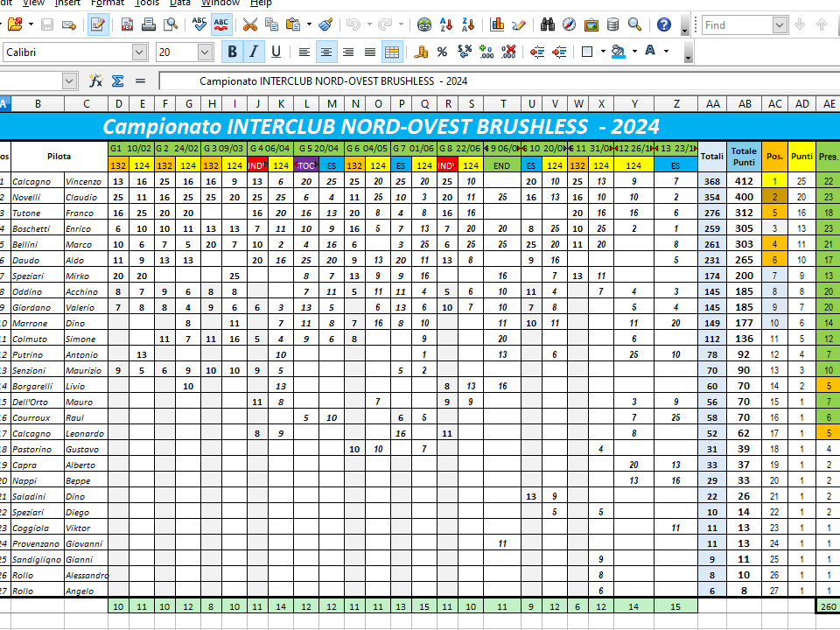
Task: Toggle Bold formatting
Action: (232, 52)
